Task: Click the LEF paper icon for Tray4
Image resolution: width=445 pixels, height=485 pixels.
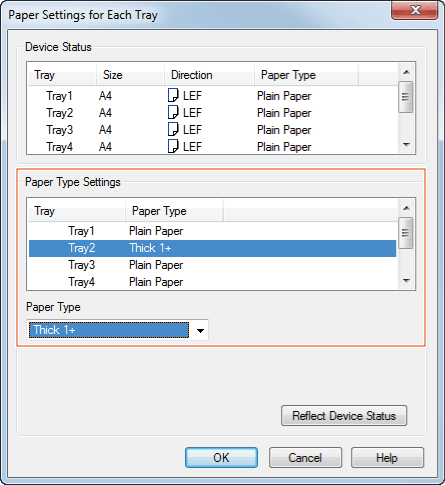Action: tap(173, 146)
